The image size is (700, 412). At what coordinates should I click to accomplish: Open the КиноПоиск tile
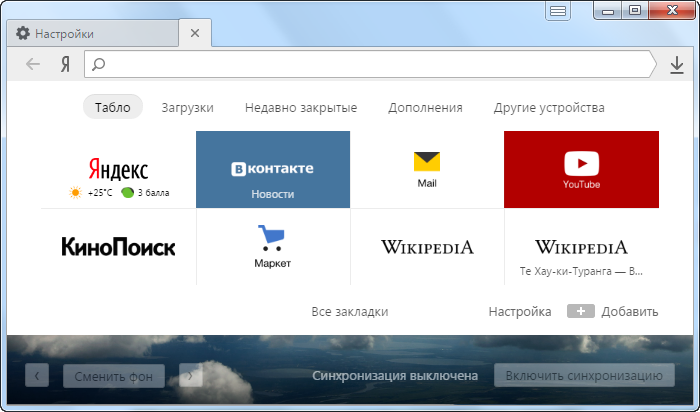pyautogui.click(x=118, y=247)
